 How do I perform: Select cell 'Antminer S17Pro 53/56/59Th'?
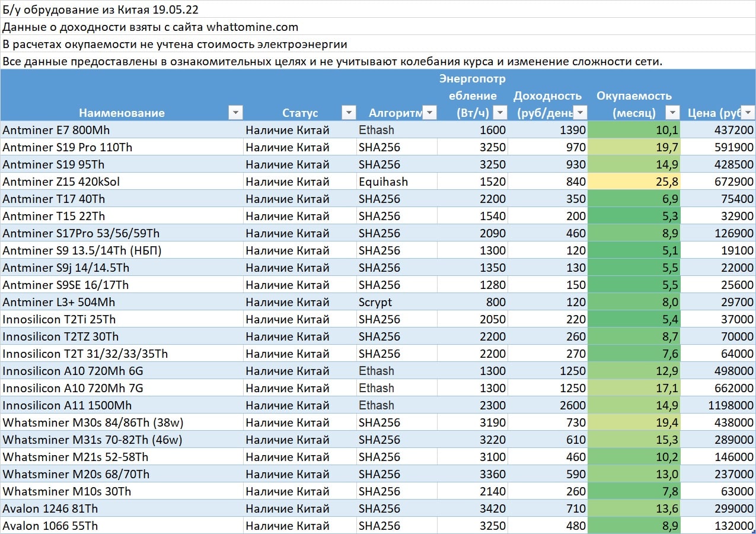click(122, 233)
